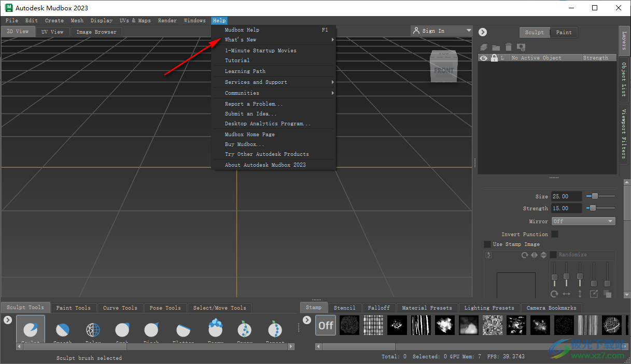Click the Size value field 25.00
Viewport: 631px width, 364px height.
[567, 196]
